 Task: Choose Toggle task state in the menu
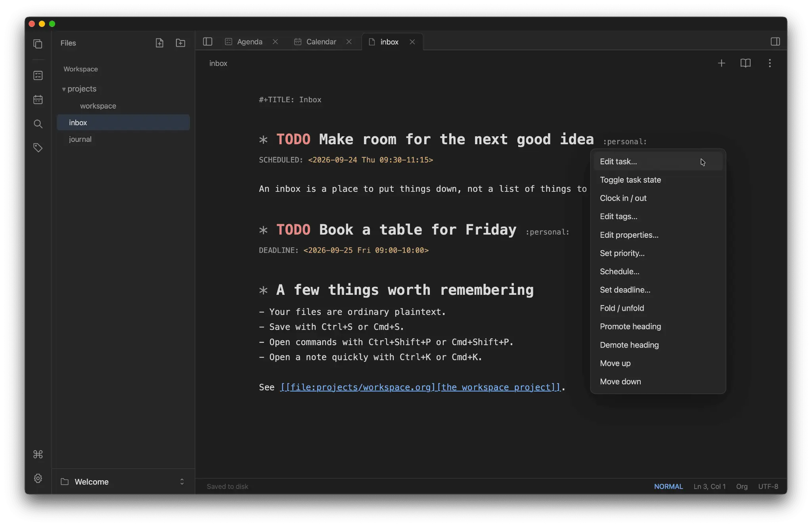[658, 180]
